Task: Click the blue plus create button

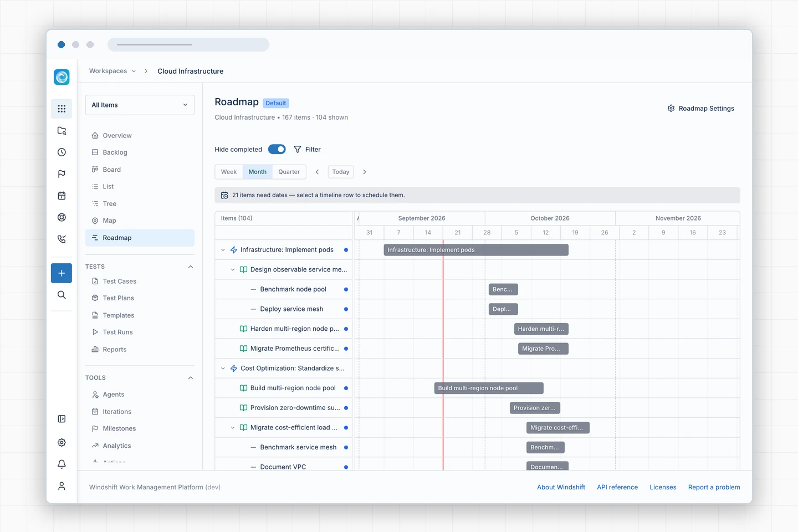Action: pos(62,273)
